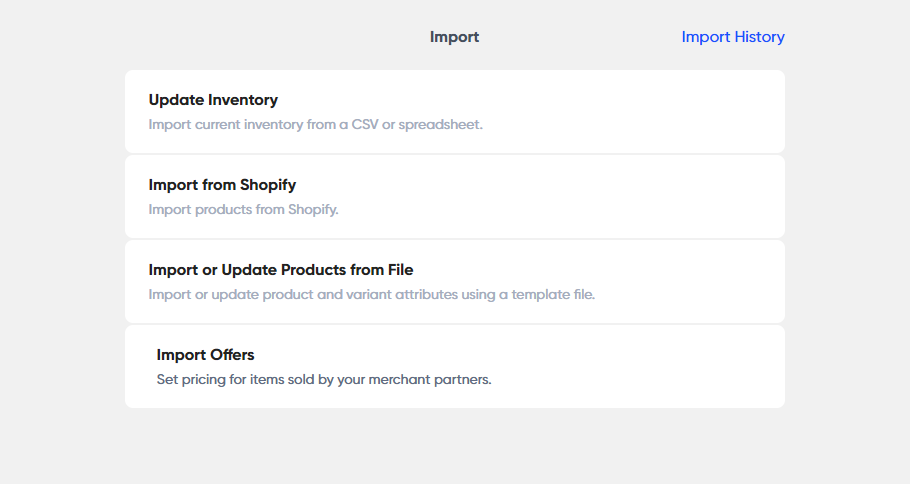This screenshot has height=484, width=910.
Task: Click the Import page heading
Action: coord(454,37)
